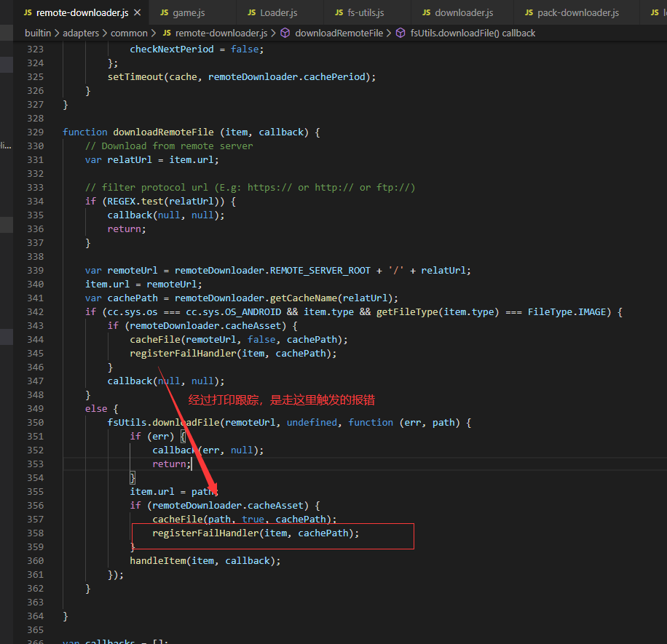This screenshot has width=667, height=644.
Task: Click 'function downloadRemoteFile' declaration name
Action: (163, 132)
